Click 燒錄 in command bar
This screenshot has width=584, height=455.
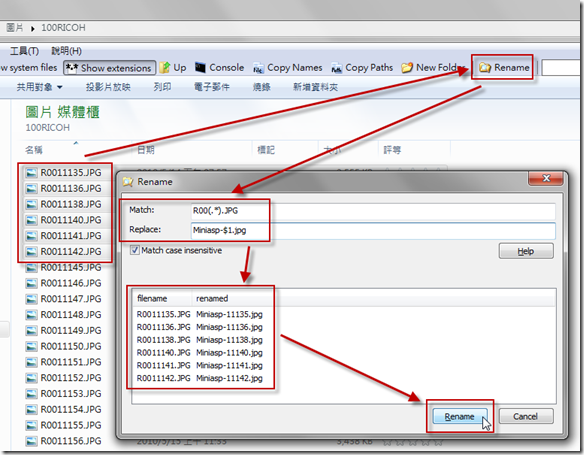tap(261, 87)
